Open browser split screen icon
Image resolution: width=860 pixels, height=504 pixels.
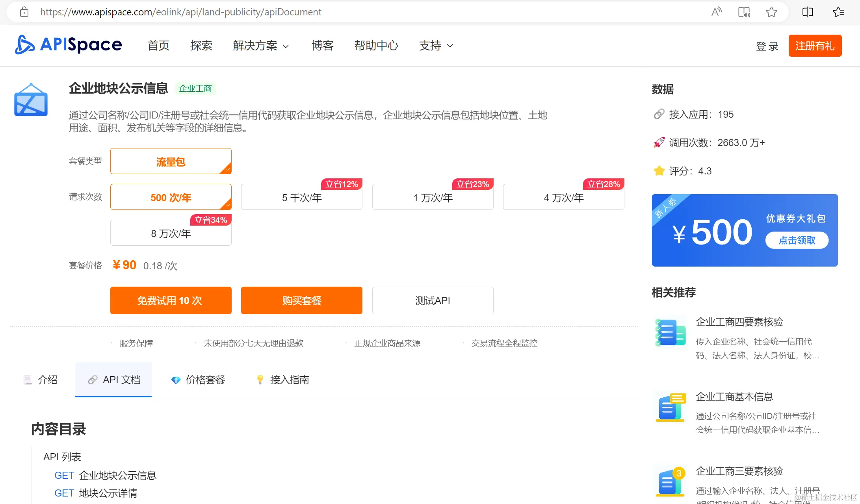pyautogui.click(x=808, y=12)
